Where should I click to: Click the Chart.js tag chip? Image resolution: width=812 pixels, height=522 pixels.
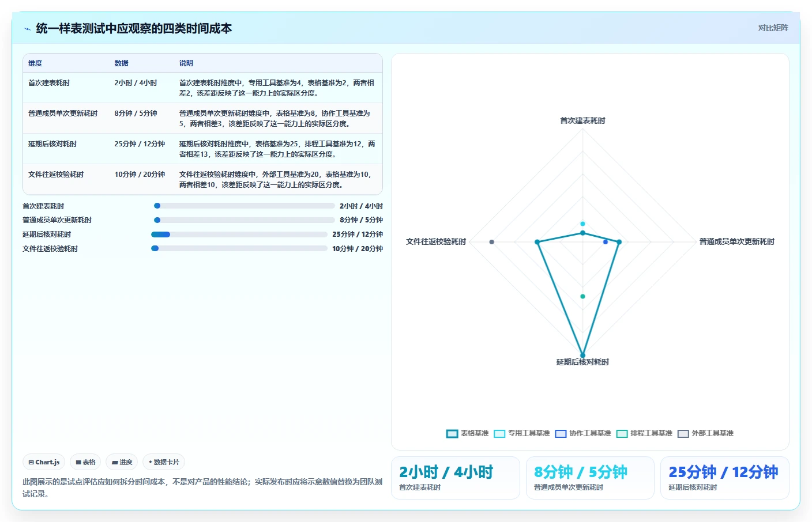tap(44, 462)
